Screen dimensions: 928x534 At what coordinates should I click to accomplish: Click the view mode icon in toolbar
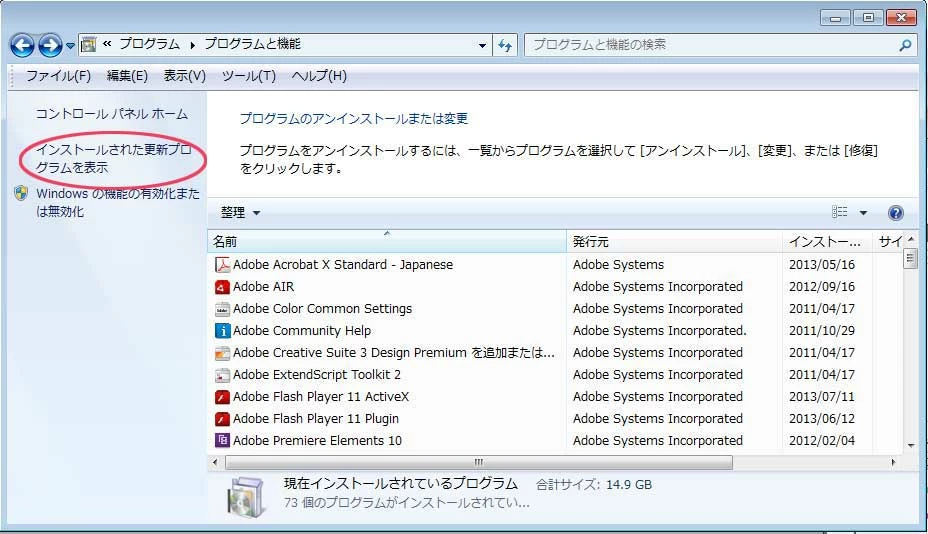pos(839,212)
